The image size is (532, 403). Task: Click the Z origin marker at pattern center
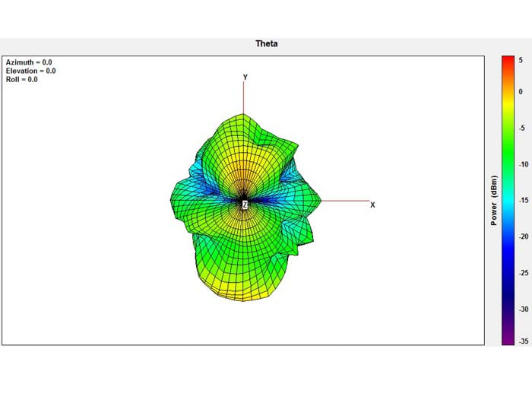(245, 205)
